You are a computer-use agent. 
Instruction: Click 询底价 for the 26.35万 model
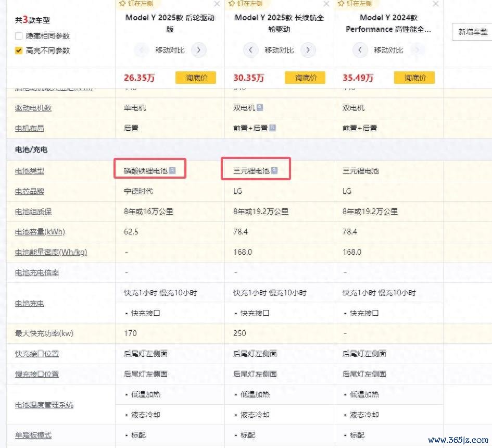click(196, 78)
